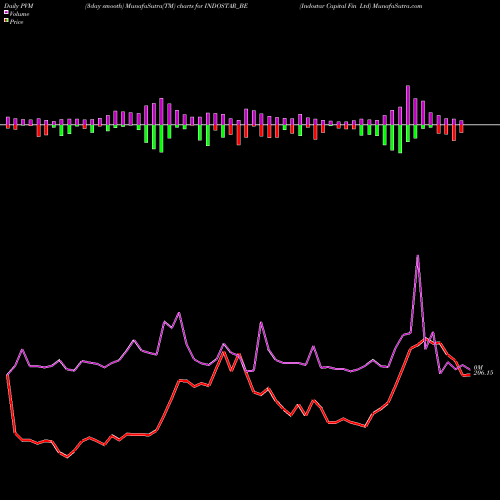The image size is (500, 500).
Task: Click the 0M volume value label
Action: [x=478, y=367]
